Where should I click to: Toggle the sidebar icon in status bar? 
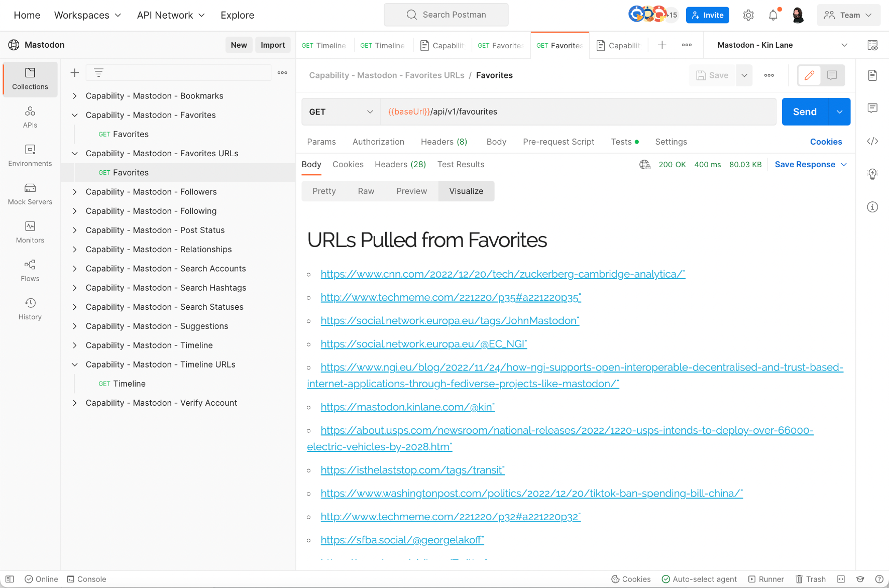click(x=10, y=579)
